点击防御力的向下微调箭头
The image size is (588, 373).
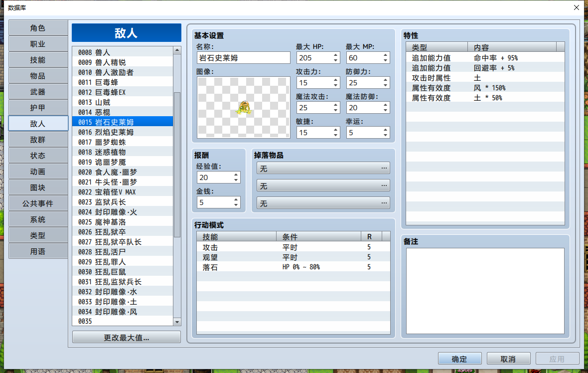[385, 85]
